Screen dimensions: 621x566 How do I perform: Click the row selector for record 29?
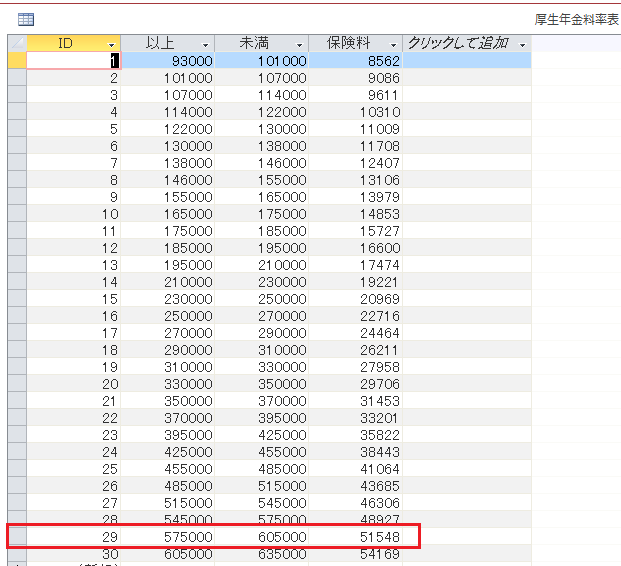pos(16,537)
